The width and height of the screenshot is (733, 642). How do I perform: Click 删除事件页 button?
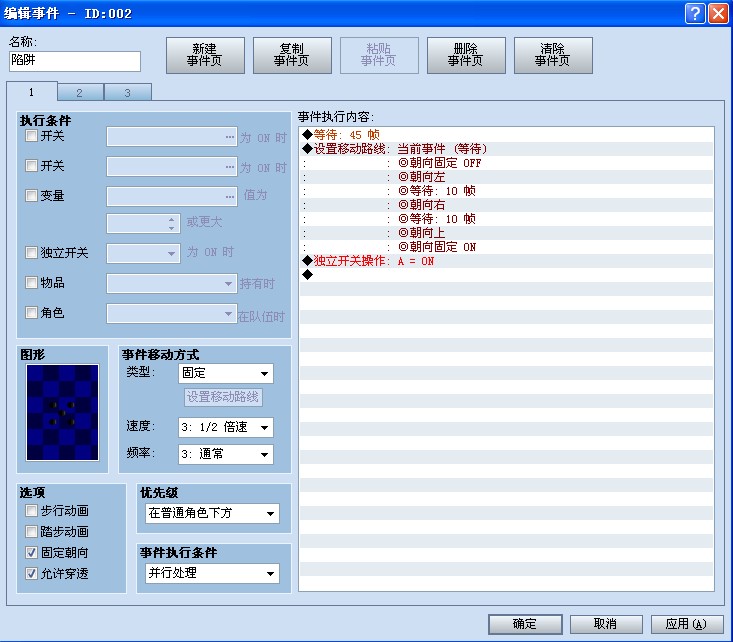point(466,55)
